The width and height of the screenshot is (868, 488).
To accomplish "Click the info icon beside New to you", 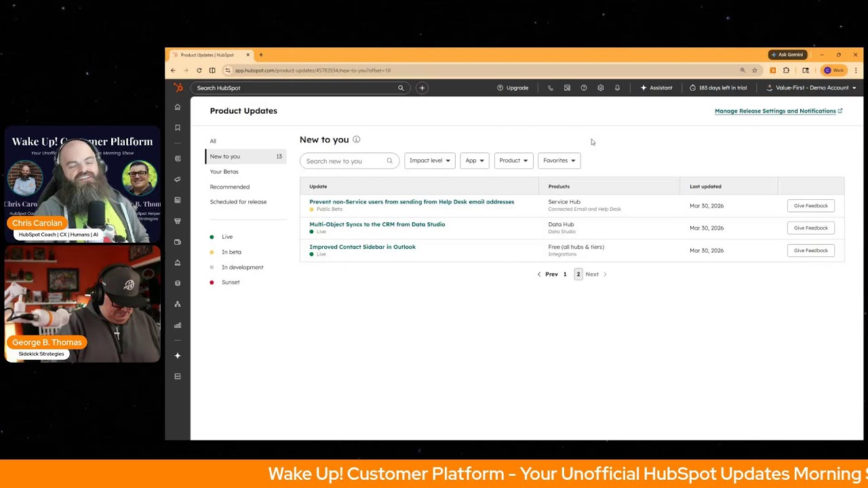I will [356, 140].
